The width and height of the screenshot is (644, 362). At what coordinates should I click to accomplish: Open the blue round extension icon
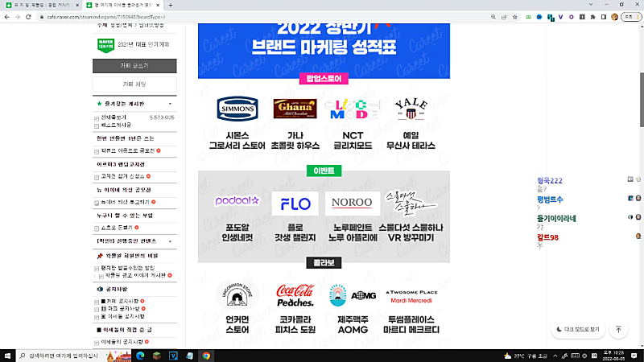(x=539, y=17)
